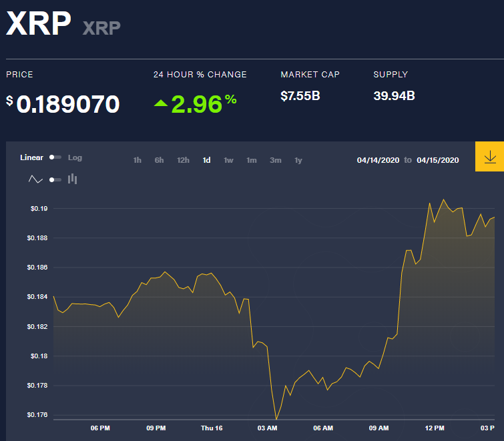The width and height of the screenshot is (504, 441).
Task: Click the 03 AM x-axis label
Action: point(268,428)
